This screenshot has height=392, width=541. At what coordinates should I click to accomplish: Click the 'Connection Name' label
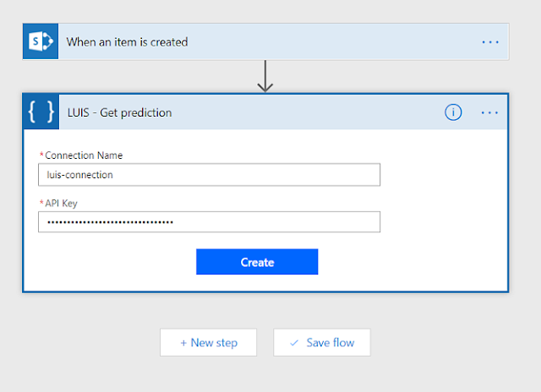pos(84,155)
